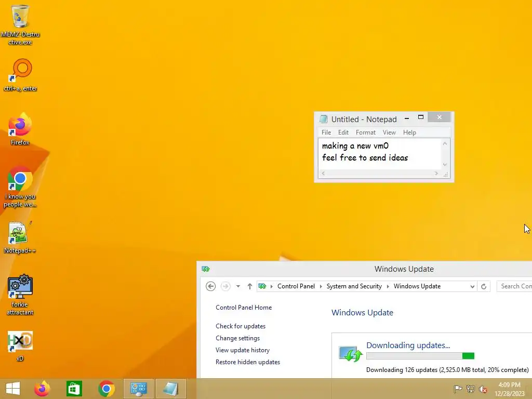Open recent locations dropdown arrow
532x399 pixels.
point(238,286)
